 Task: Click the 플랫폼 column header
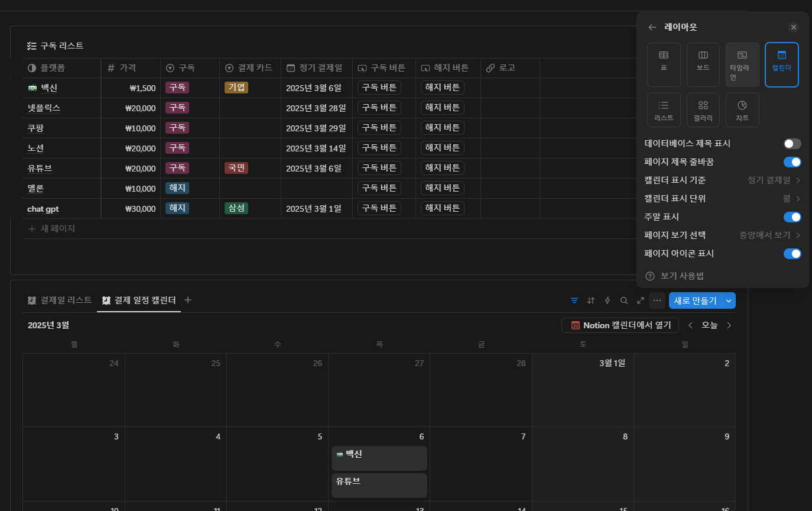tap(61, 68)
